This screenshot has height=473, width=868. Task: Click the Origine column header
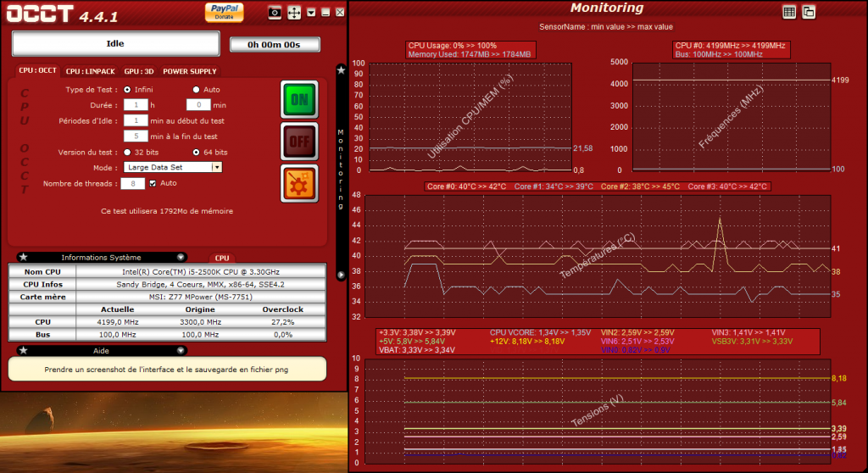200,309
